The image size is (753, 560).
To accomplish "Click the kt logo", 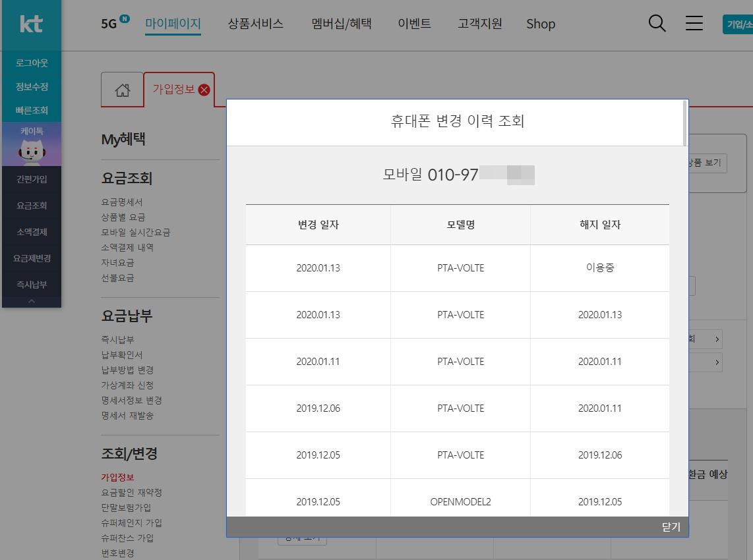I will [x=31, y=24].
